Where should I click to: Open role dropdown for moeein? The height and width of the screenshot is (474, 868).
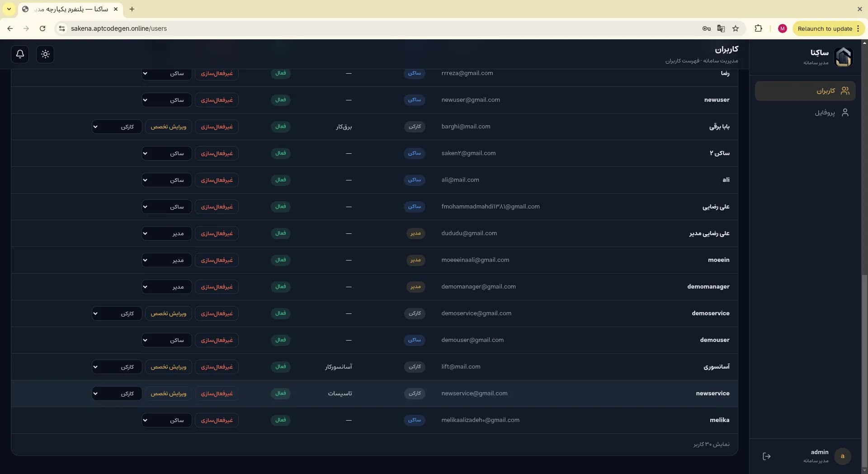166,260
